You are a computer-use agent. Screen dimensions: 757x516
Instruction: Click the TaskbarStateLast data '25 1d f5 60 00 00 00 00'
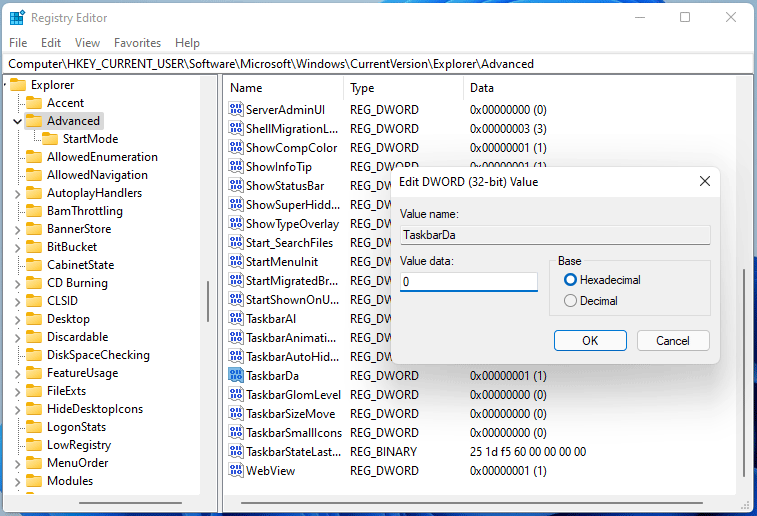528,452
